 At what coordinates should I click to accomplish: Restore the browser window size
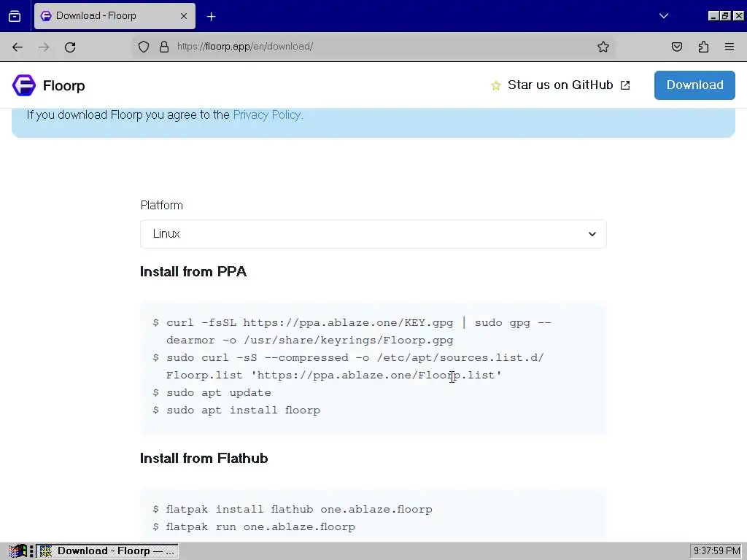[x=726, y=16]
